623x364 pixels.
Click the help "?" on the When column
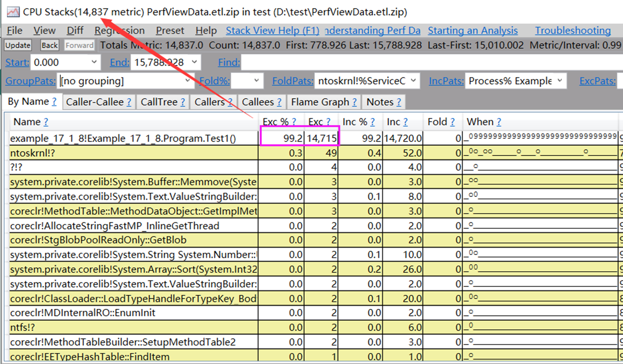[x=498, y=122]
